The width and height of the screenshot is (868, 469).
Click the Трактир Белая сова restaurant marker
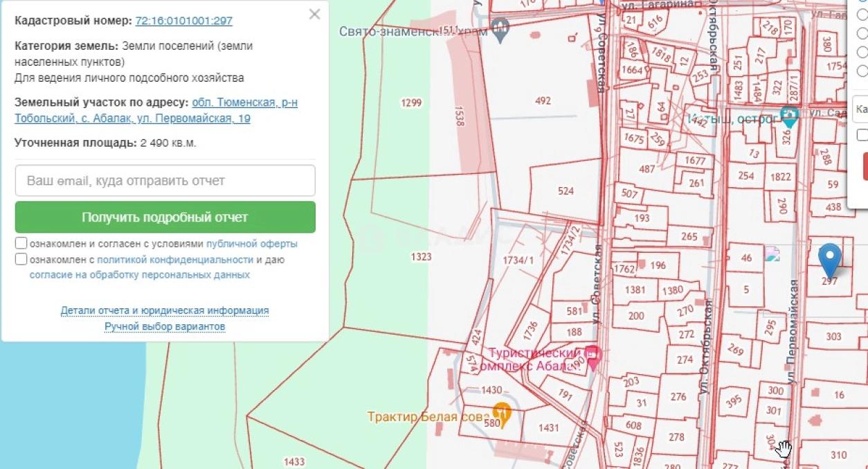point(502,413)
